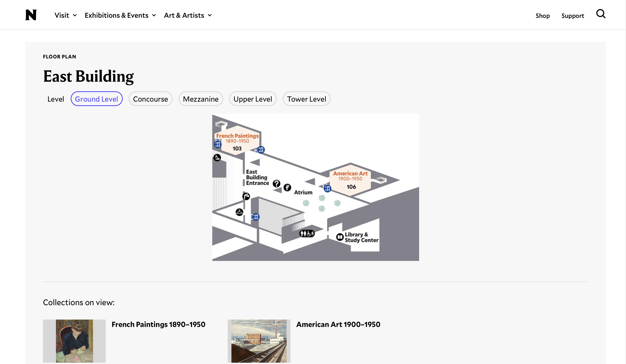
Task: Click the Atrium label on the map
Action: pyautogui.click(x=303, y=192)
